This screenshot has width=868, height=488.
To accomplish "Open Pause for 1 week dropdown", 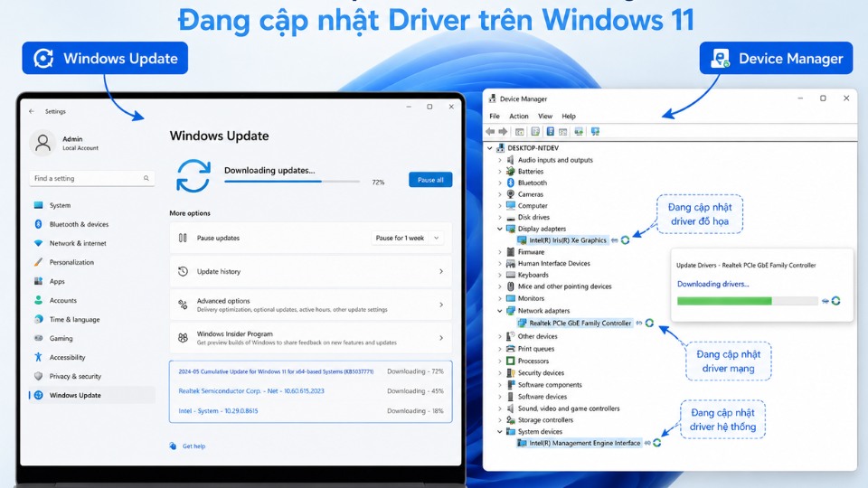I will pyautogui.click(x=407, y=238).
